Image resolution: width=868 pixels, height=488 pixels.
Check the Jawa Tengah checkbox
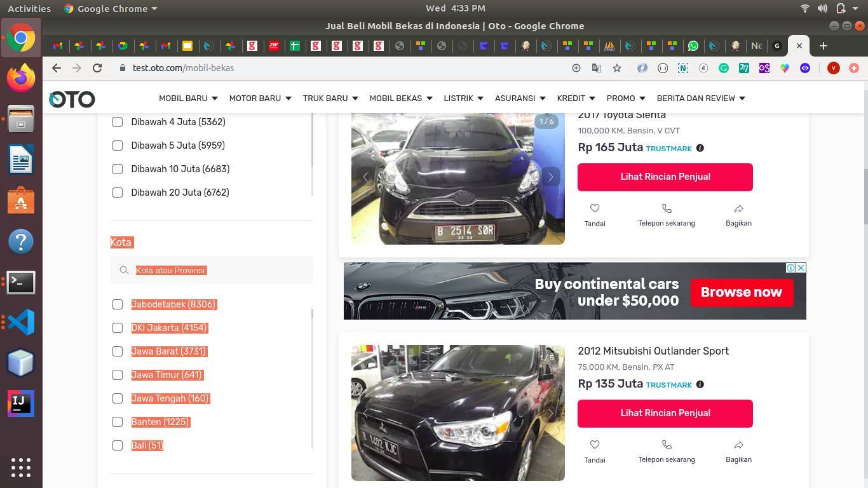tap(118, 398)
